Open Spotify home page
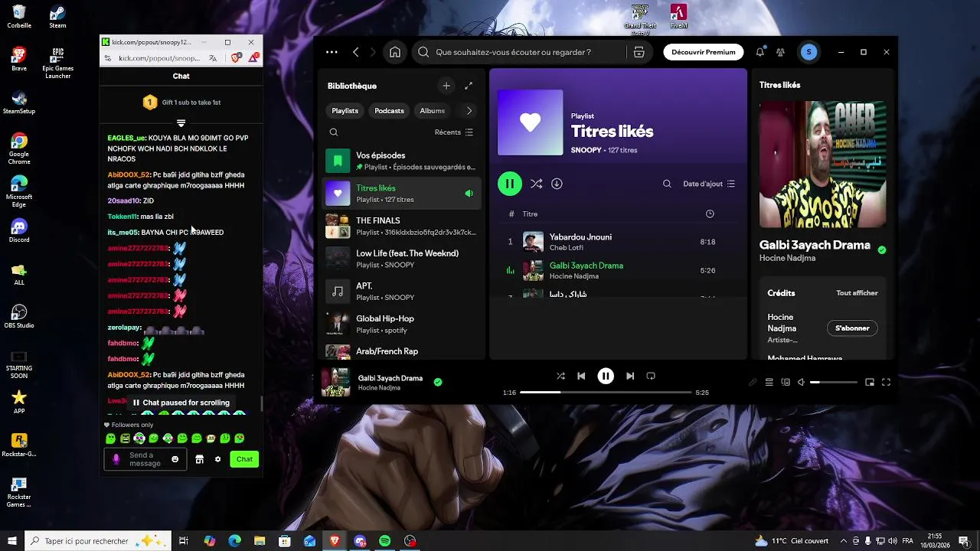 [x=395, y=52]
